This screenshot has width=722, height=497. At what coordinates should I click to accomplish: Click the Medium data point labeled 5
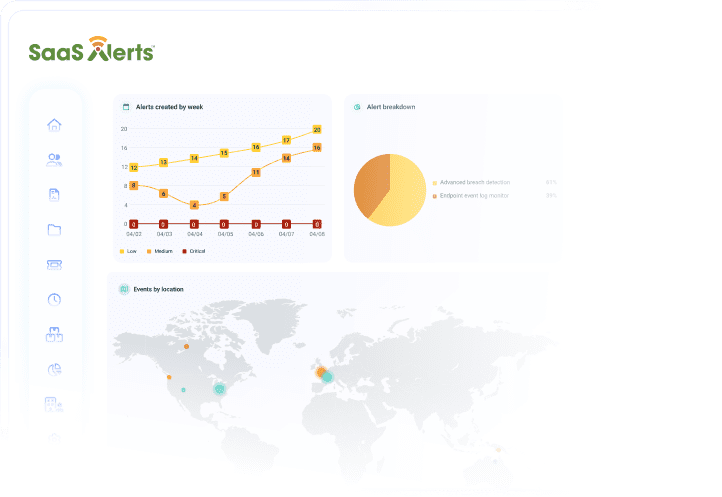(x=224, y=197)
